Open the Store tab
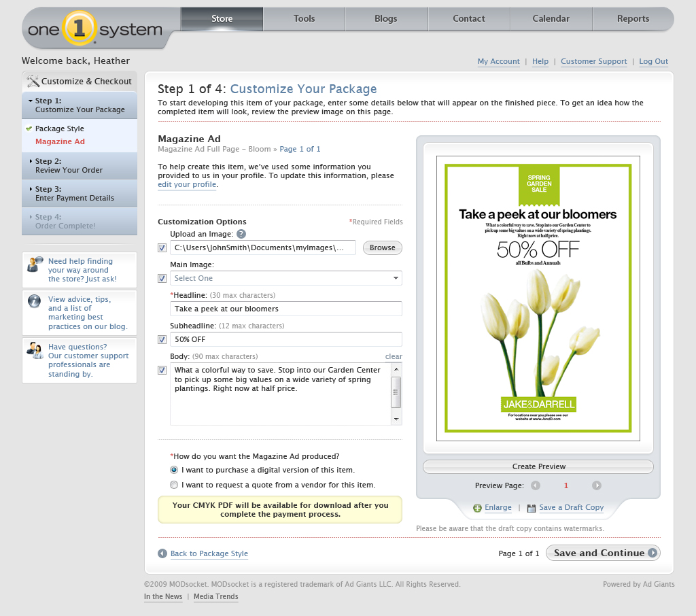 [x=222, y=18]
